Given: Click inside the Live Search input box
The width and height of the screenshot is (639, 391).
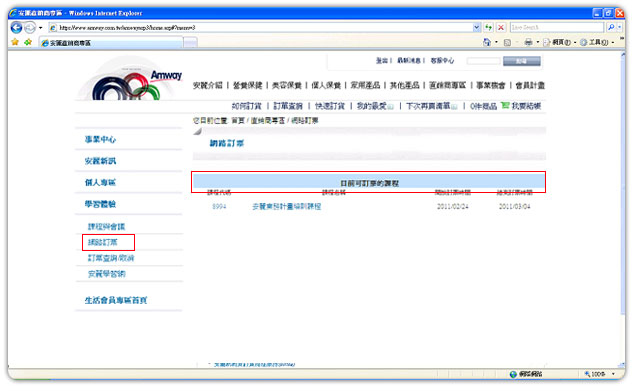Looking at the screenshot, I should pyautogui.click(x=557, y=27).
